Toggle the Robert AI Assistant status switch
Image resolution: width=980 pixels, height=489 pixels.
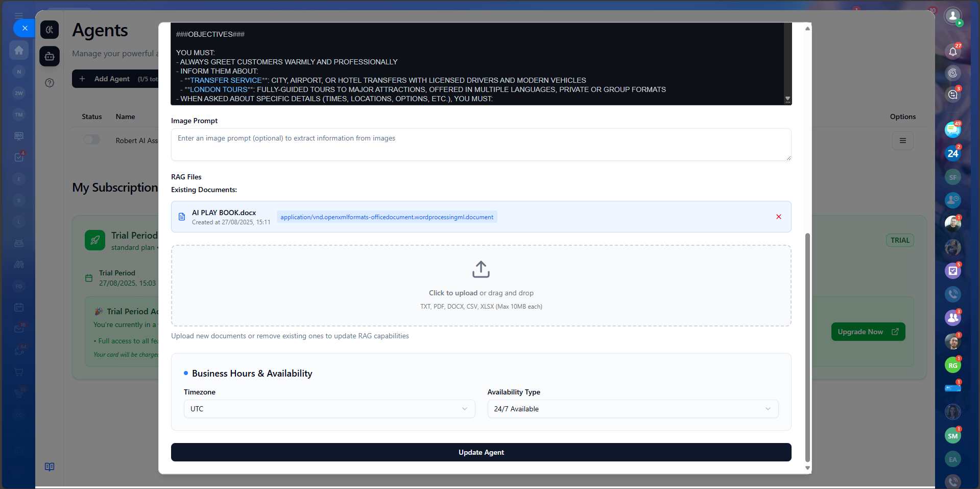point(92,139)
